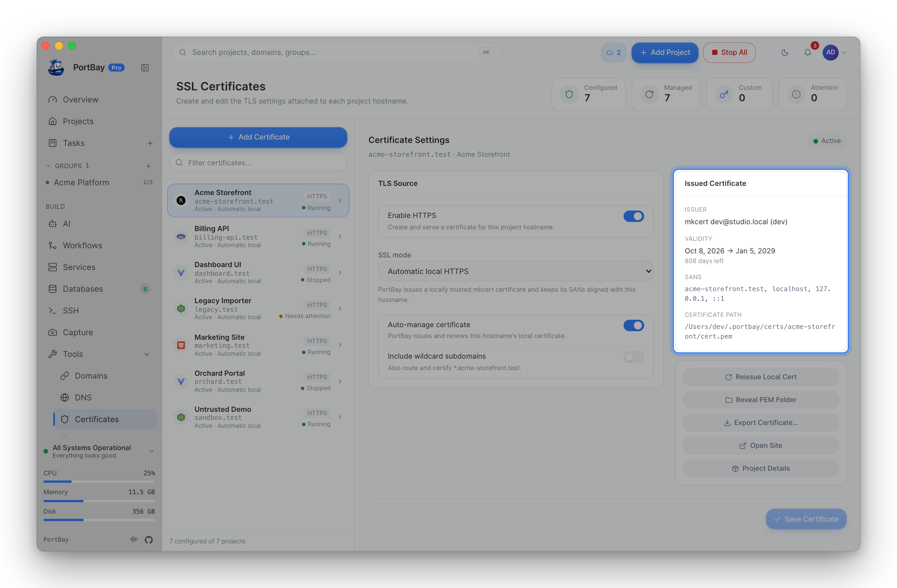Click Dashboard UI project icon

[181, 273]
